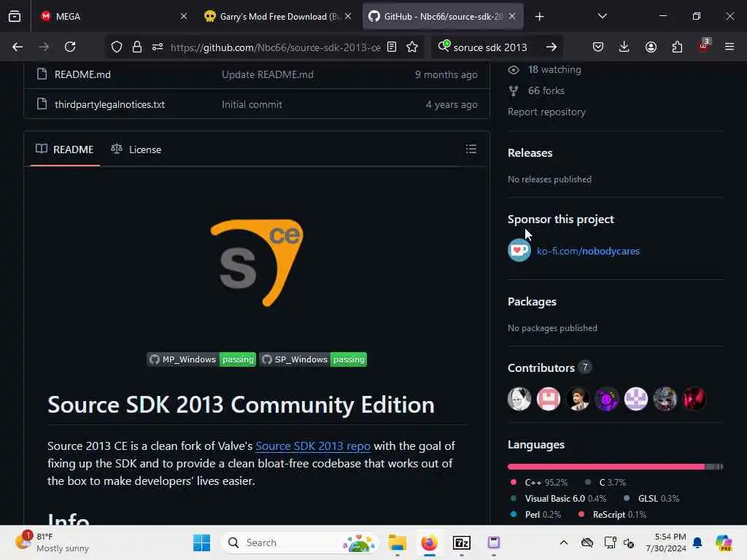Toggle reader view icon
The height and width of the screenshot is (560, 747).
point(392,47)
